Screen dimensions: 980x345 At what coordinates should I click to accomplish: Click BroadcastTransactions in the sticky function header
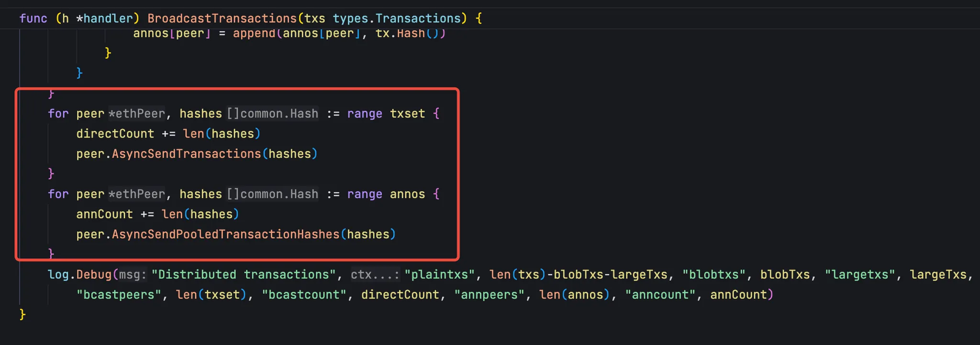point(222,19)
